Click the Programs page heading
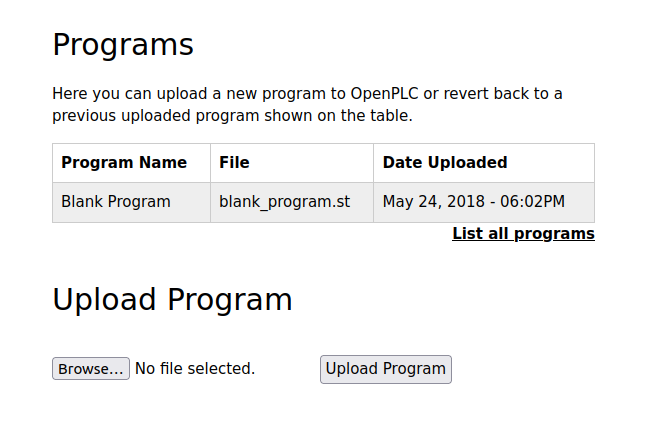647x446 pixels. click(123, 45)
